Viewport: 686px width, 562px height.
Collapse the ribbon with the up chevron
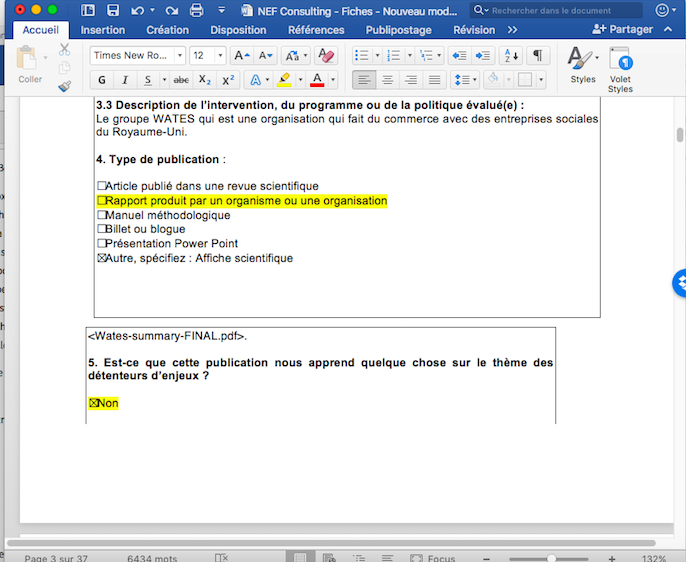pyautogui.click(x=668, y=29)
